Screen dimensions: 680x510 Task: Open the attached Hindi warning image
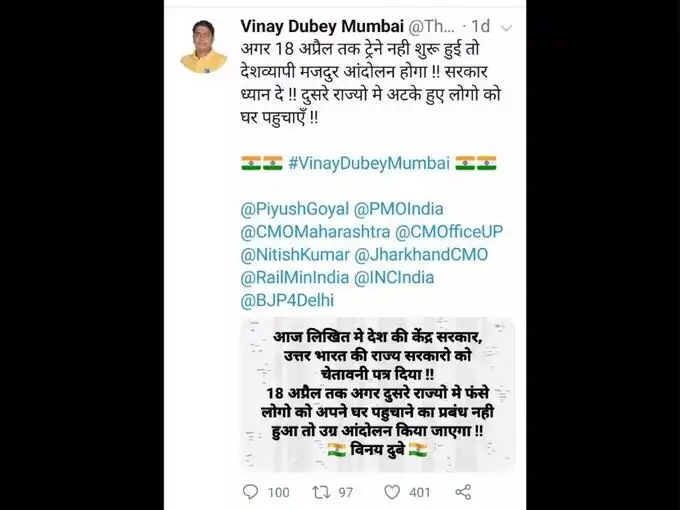coord(378,394)
